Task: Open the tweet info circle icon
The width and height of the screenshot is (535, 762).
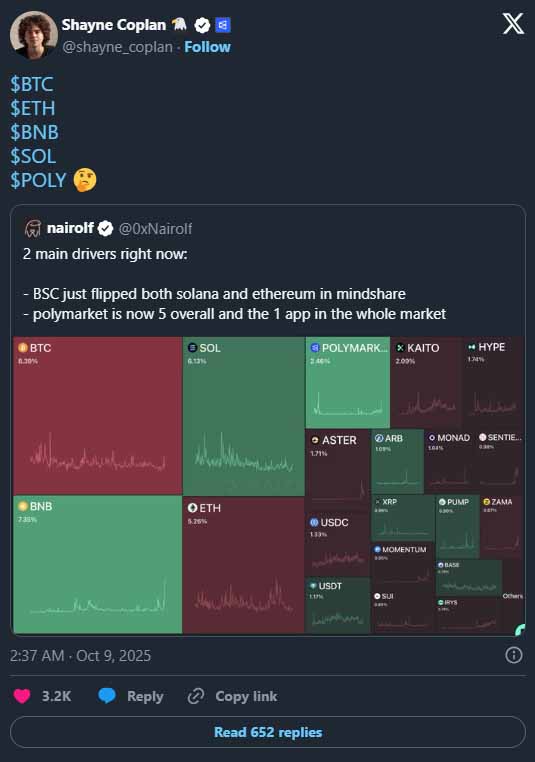Action: [x=514, y=655]
